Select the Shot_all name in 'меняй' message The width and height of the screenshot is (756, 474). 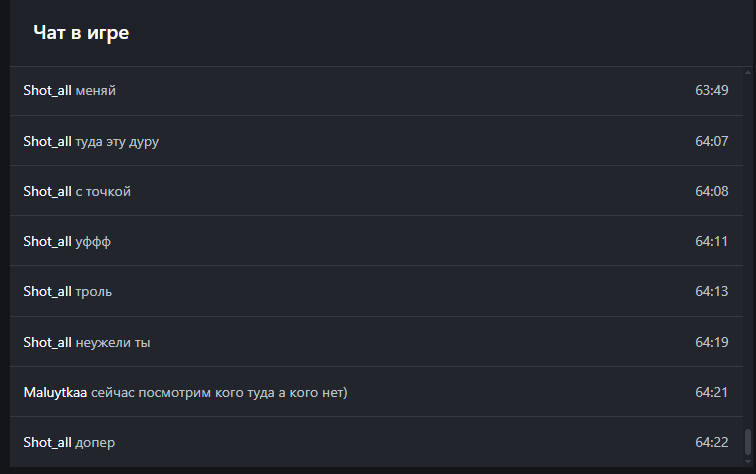[x=47, y=91]
